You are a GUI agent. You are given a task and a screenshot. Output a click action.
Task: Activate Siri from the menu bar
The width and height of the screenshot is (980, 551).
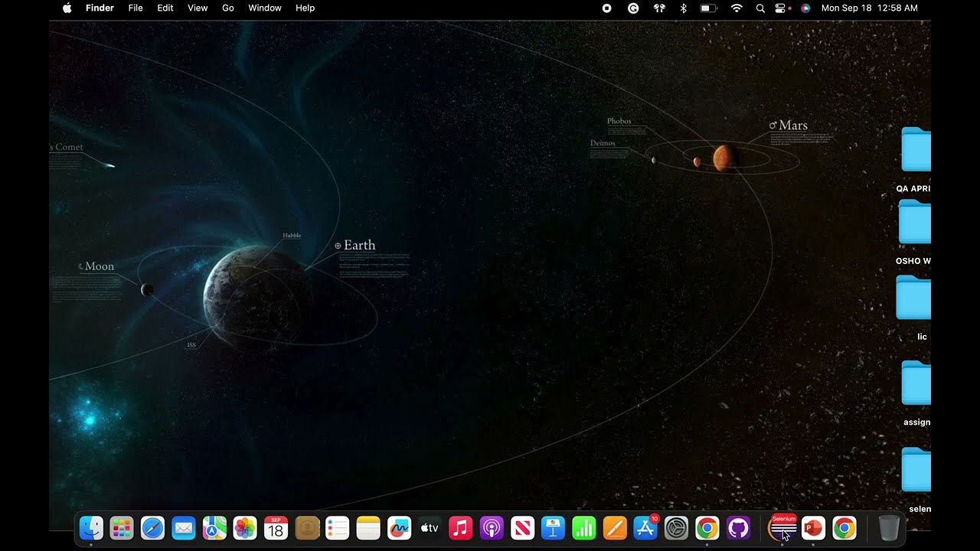click(805, 8)
